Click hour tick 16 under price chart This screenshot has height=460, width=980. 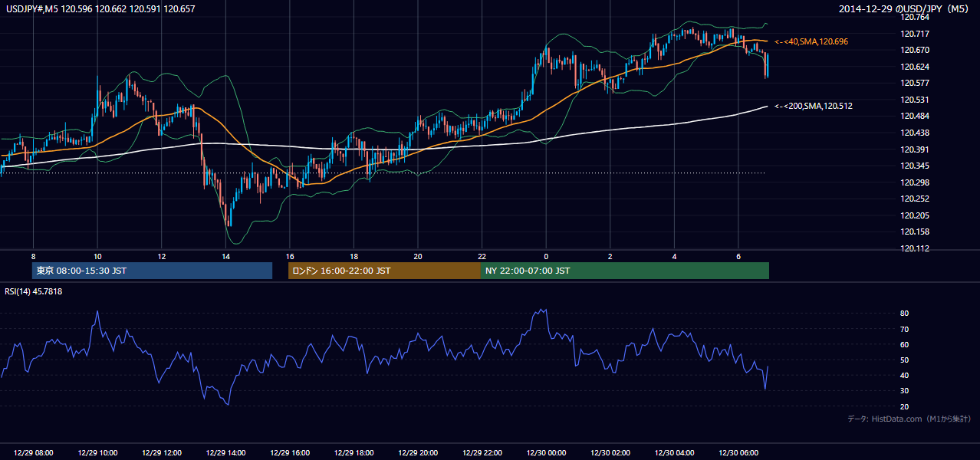point(289,257)
